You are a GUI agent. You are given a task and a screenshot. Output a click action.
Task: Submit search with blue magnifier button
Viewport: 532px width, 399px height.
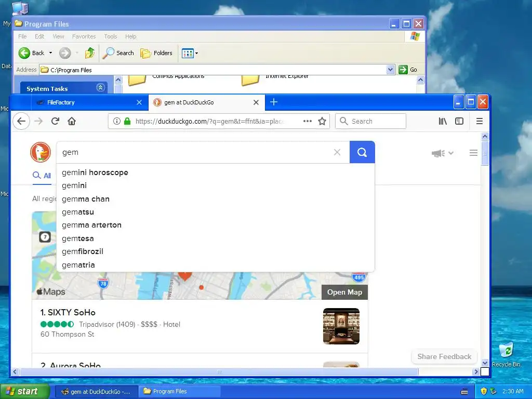362,152
